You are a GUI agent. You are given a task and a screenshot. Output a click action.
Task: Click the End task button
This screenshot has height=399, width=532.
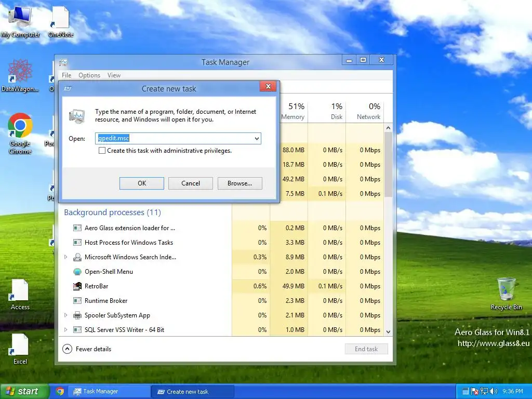[366, 349]
